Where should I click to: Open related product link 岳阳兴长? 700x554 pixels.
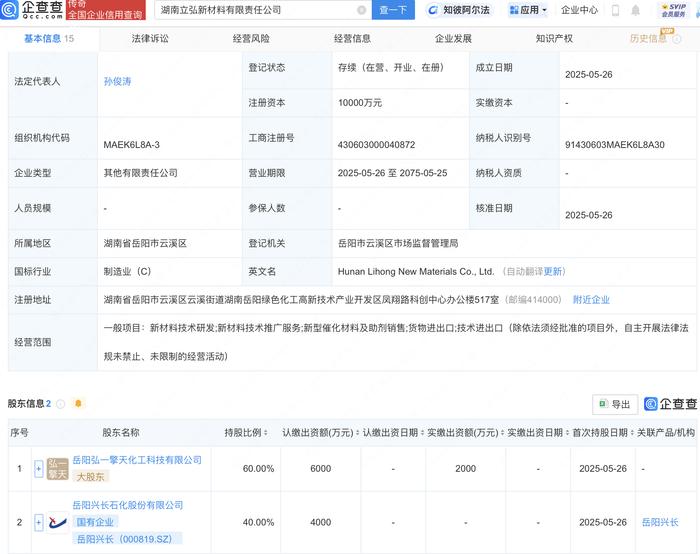[x=660, y=522]
